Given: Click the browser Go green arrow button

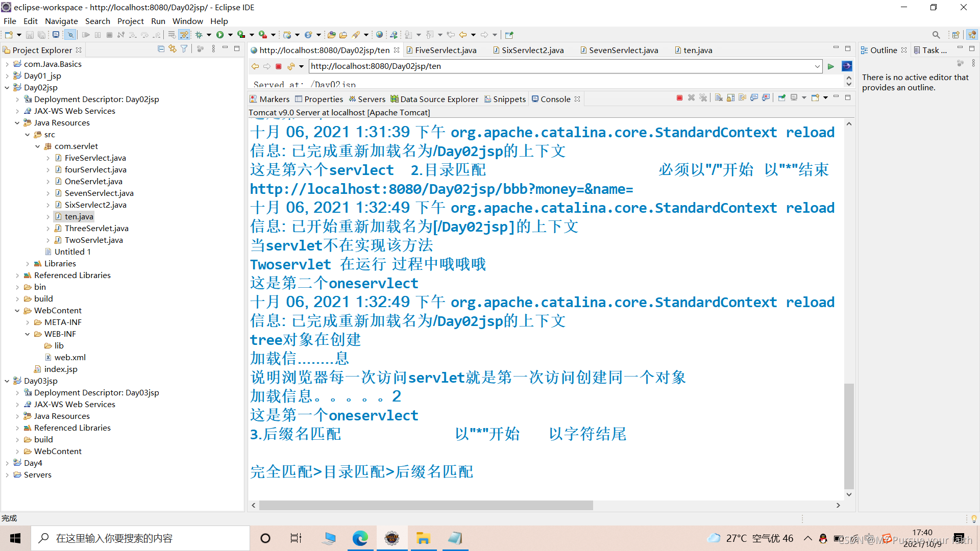Looking at the screenshot, I should pos(830,66).
